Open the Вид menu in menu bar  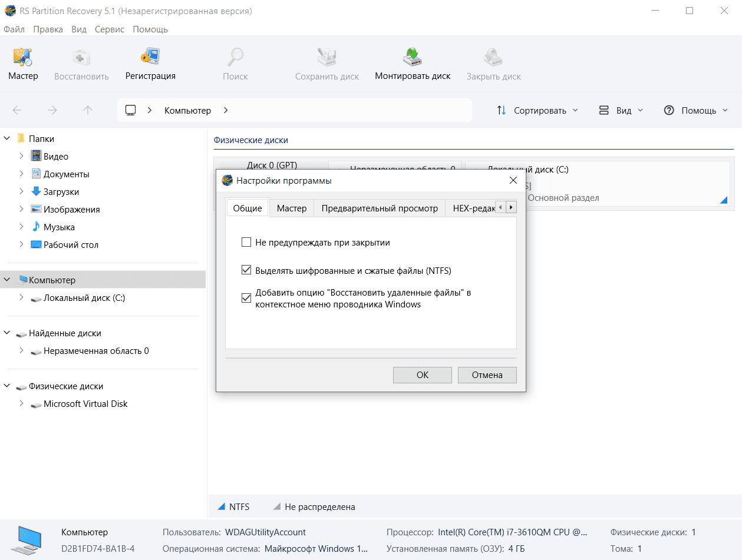[x=79, y=29]
